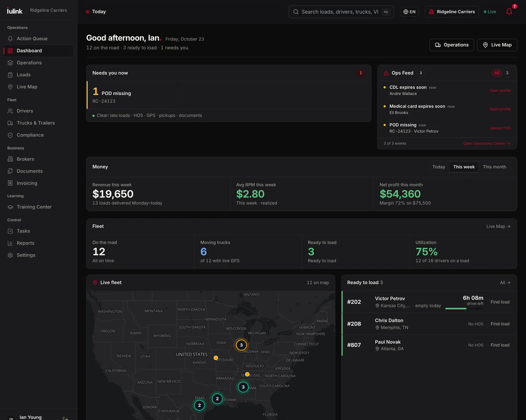
Task: Open Dashboard in the sidebar
Action: (x=39, y=51)
